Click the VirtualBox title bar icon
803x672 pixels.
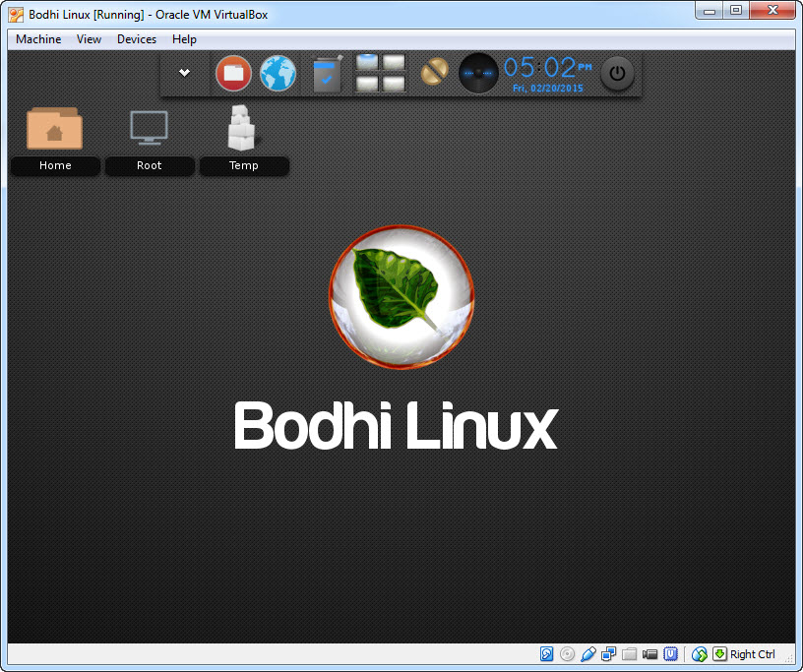click(16, 15)
